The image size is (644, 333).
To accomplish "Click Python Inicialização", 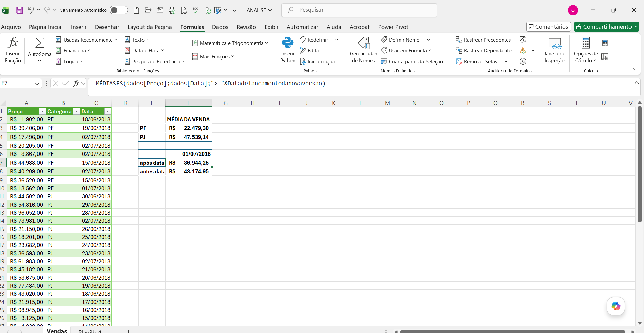I will pos(317,62).
